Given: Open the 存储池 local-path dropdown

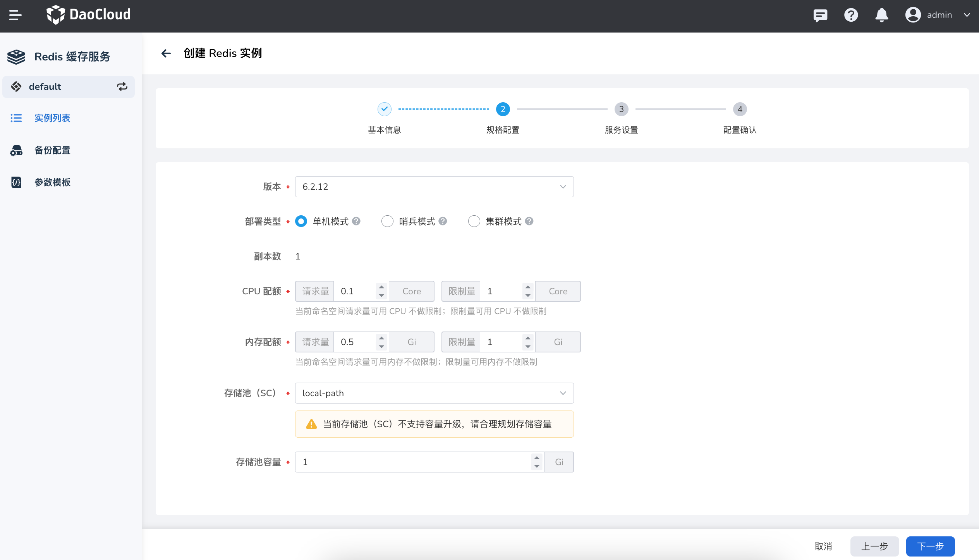Looking at the screenshot, I should [x=434, y=393].
